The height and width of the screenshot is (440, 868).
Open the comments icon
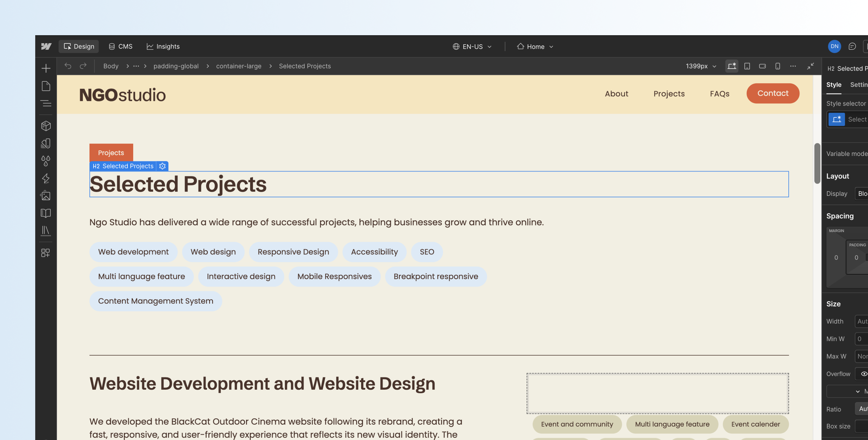(852, 46)
